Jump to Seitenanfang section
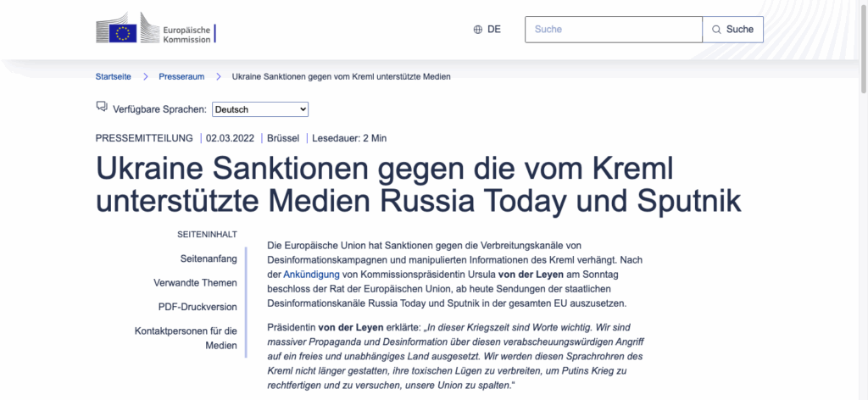This screenshot has width=868, height=400. pos(209,258)
